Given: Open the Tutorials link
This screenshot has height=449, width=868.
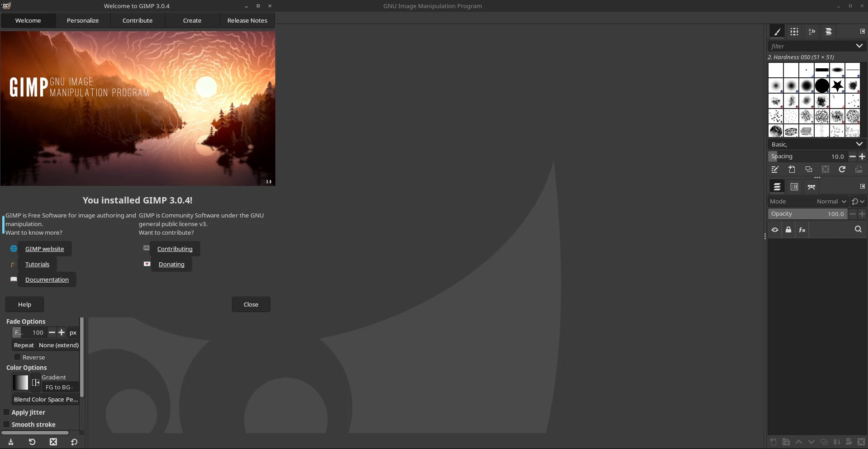Looking at the screenshot, I should coord(37,265).
